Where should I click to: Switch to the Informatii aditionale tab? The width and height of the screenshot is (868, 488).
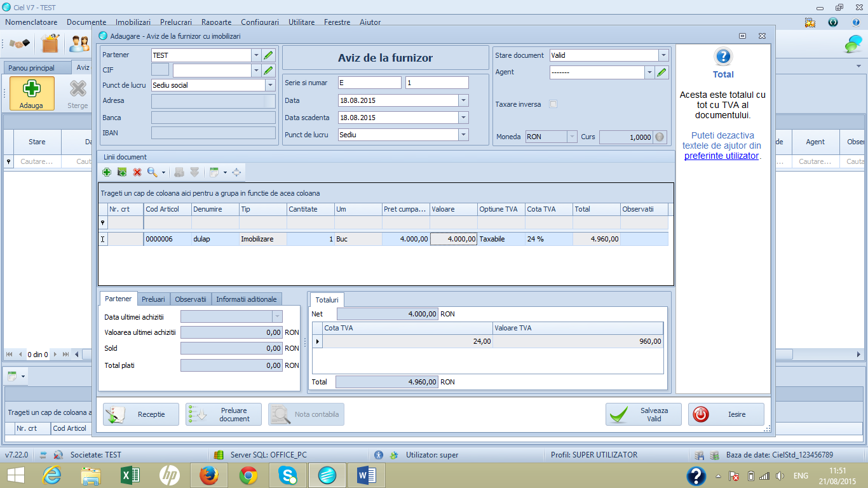(x=247, y=299)
